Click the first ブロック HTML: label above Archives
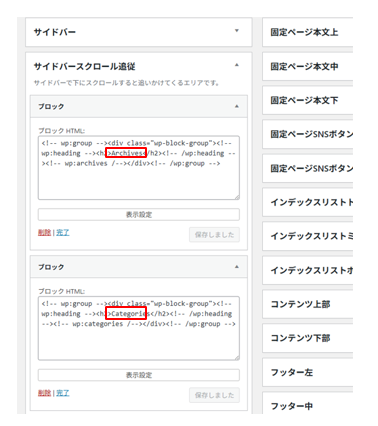Screen dimensions: 378x426 pyautogui.click(x=62, y=131)
